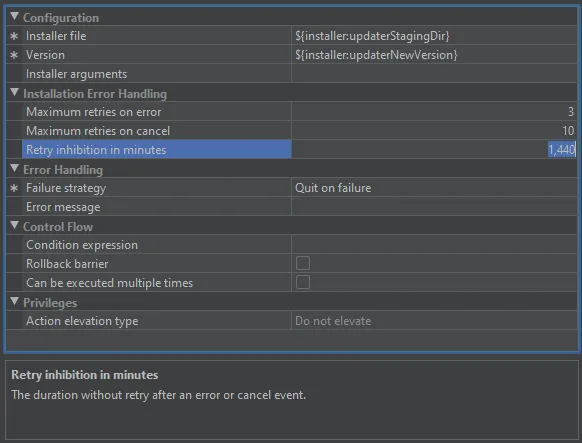Edit Maximum retries on cancel value 10
This screenshot has height=443, width=582.
pos(434,131)
